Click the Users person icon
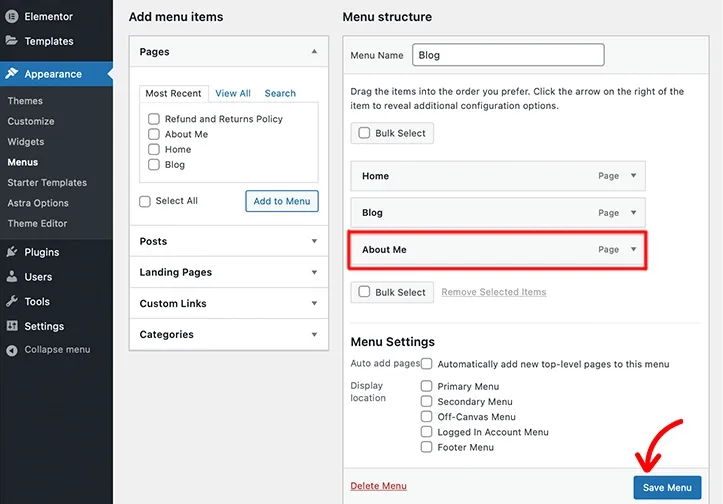Viewport: 723px width, 504px height. click(x=12, y=277)
